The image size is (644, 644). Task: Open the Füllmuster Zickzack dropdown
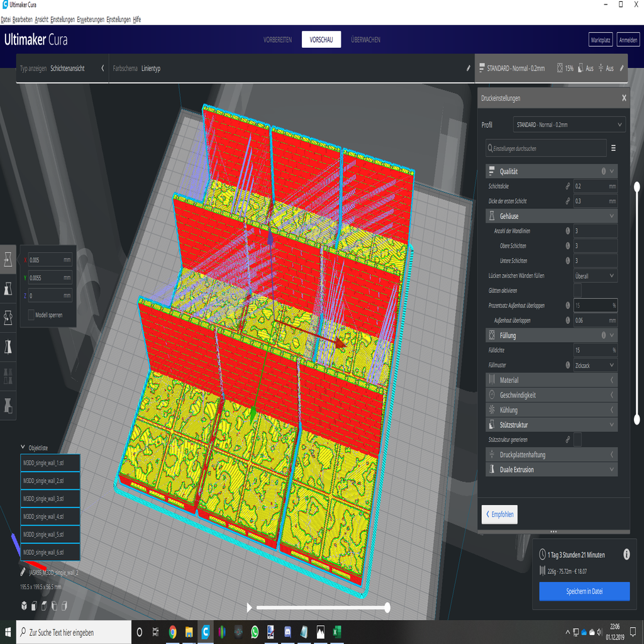(596, 365)
